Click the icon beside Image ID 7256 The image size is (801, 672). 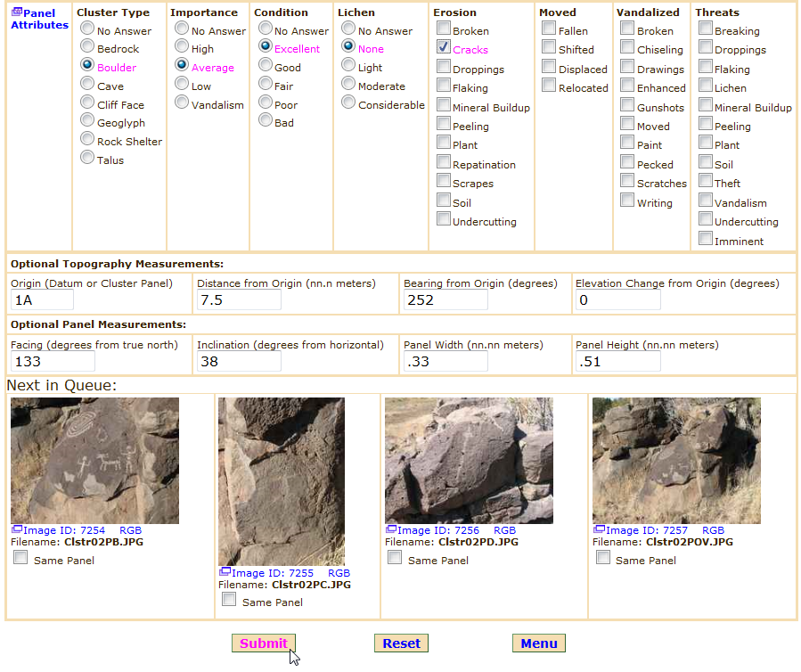tap(391, 530)
